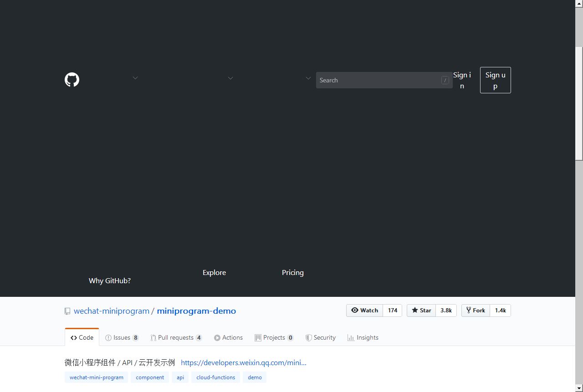Viewport: 583px width, 392px height.
Task: Select the api topic tag
Action: (x=180, y=377)
